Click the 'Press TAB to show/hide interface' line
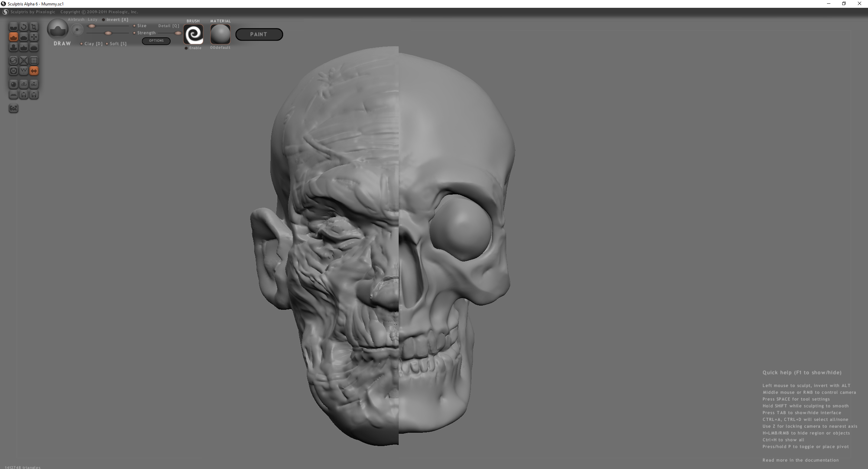868x469 pixels. [x=802, y=413]
